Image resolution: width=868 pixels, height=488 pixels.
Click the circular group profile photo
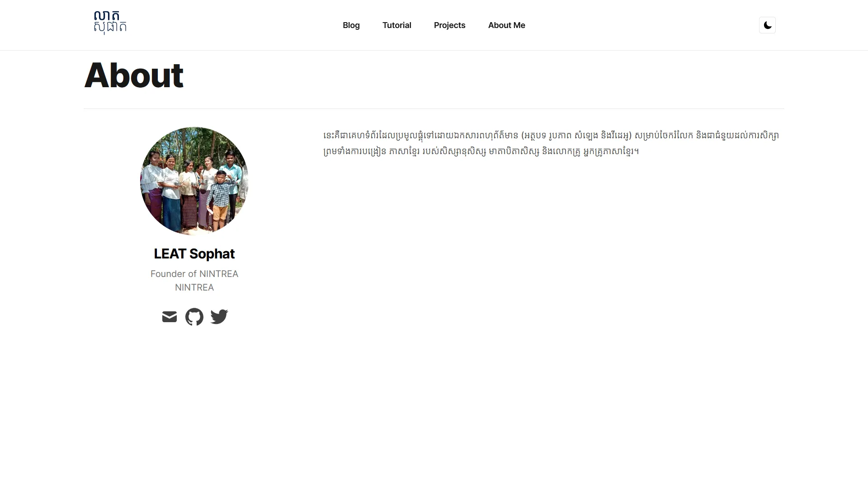194,181
